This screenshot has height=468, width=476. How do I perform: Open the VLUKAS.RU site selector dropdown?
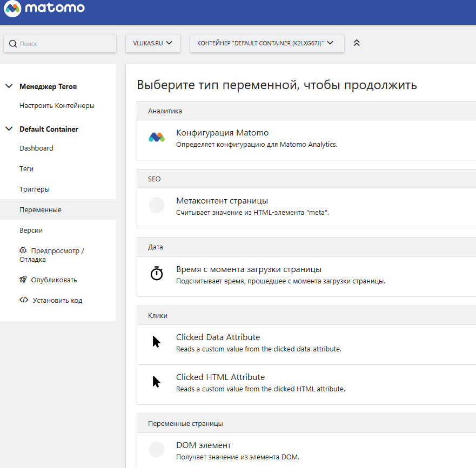point(153,43)
